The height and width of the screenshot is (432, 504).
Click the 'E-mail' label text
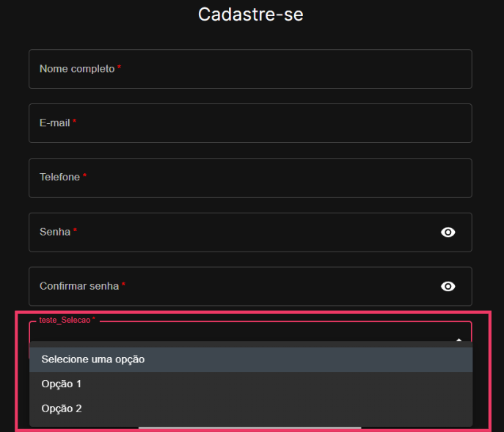(x=54, y=122)
